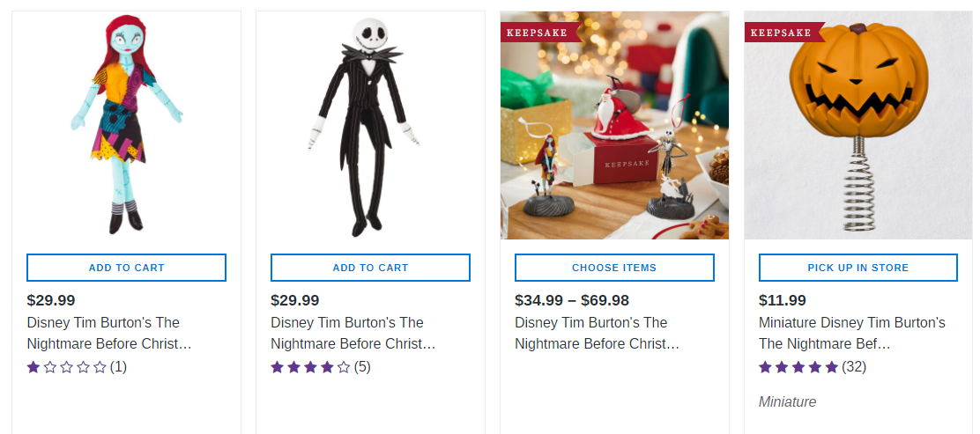Image resolution: width=980 pixels, height=434 pixels.
Task: Open the Sally plush product title link
Action: [x=108, y=333]
